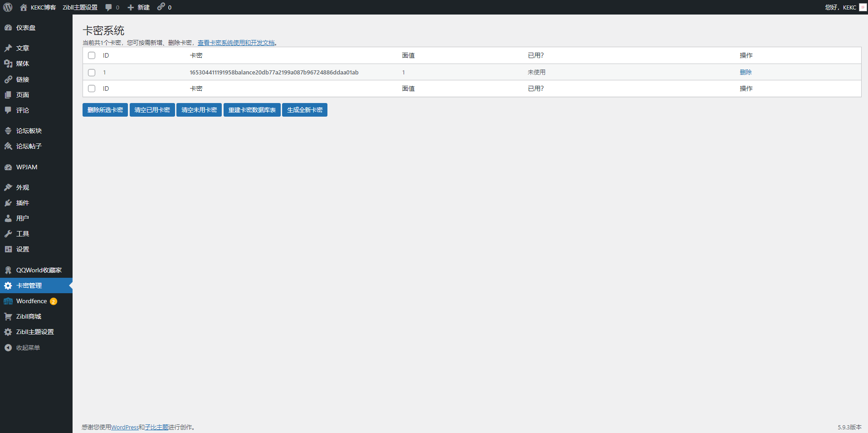Click the QQWorld收藏家 icon in sidebar
The width and height of the screenshot is (868, 433).
[8, 271]
